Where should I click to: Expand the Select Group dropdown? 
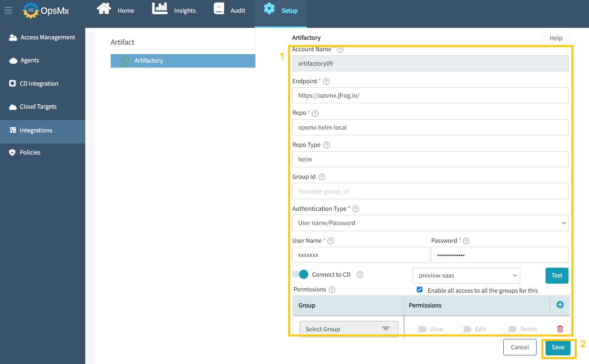click(348, 328)
